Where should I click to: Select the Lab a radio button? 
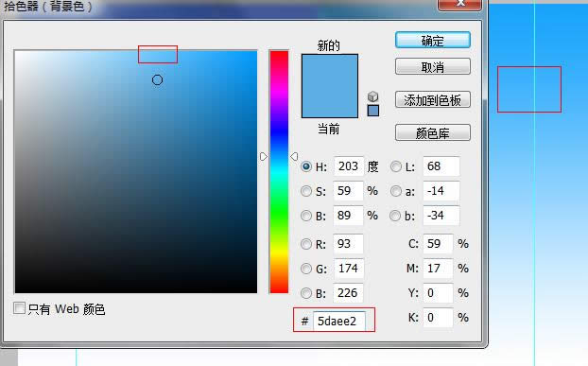pos(396,191)
